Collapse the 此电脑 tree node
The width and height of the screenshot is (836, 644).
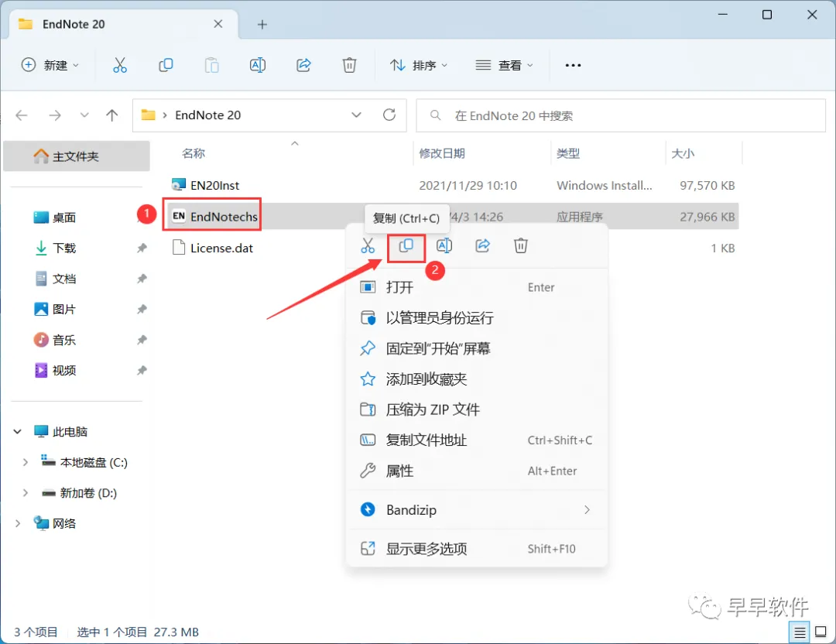pyautogui.click(x=18, y=431)
